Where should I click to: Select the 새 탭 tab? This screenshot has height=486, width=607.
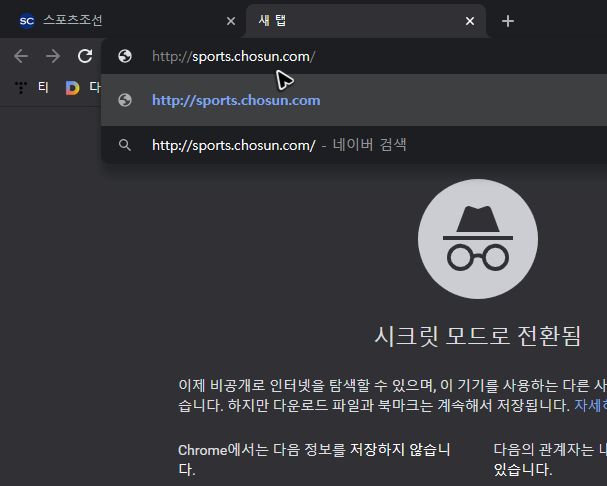[366, 21]
